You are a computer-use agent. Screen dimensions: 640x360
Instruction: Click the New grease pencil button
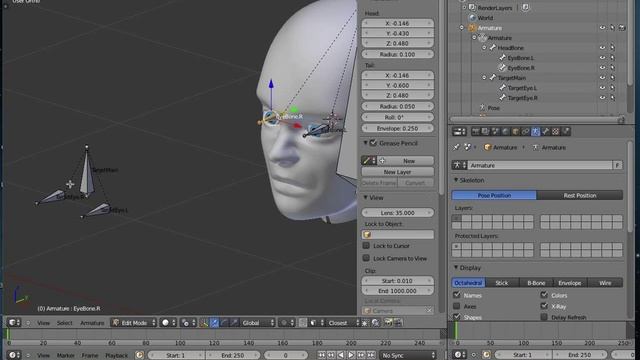405,161
